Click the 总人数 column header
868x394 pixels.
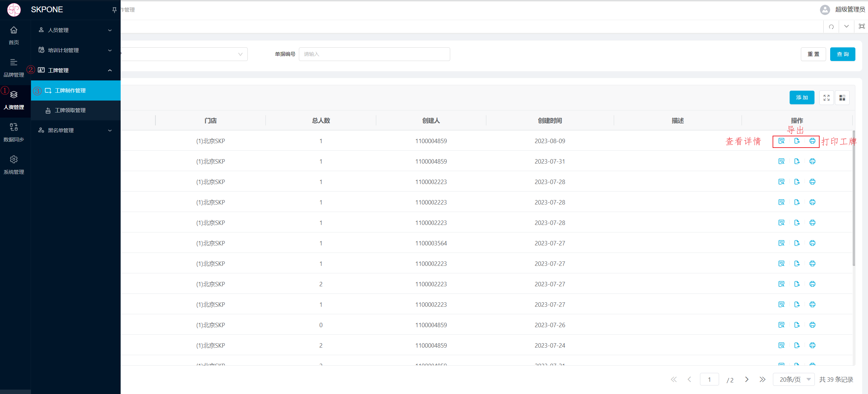click(321, 121)
